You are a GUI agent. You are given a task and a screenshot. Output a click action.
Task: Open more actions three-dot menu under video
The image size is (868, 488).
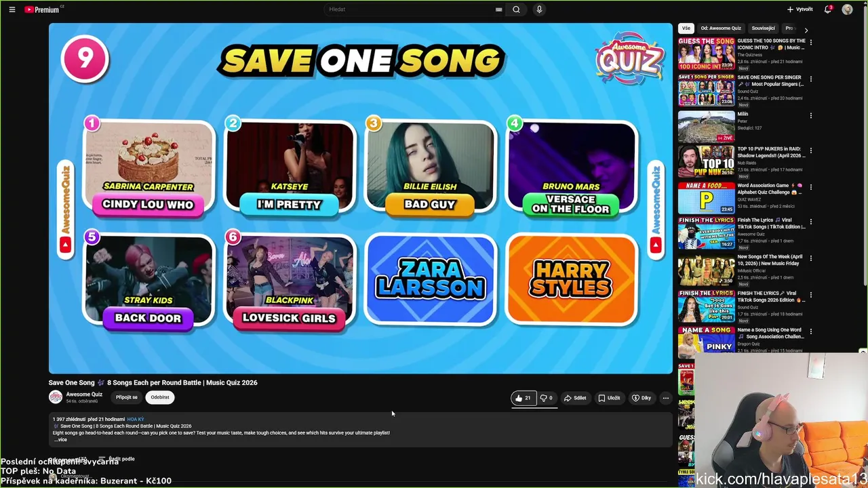[x=666, y=398]
